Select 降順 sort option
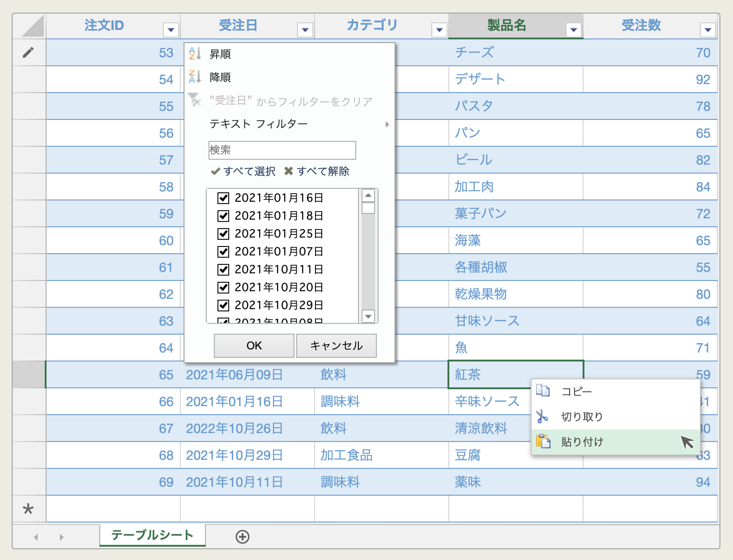Viewport: 733px width, 560px height. tap(290, 77)
